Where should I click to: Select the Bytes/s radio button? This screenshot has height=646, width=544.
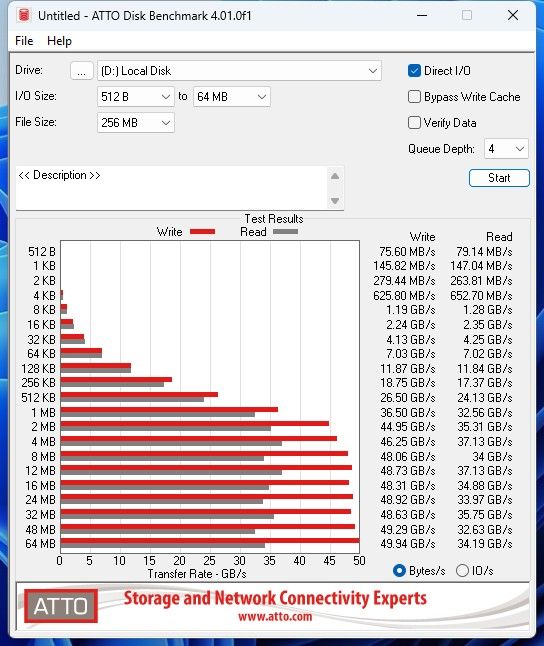(x=399, y=571)
